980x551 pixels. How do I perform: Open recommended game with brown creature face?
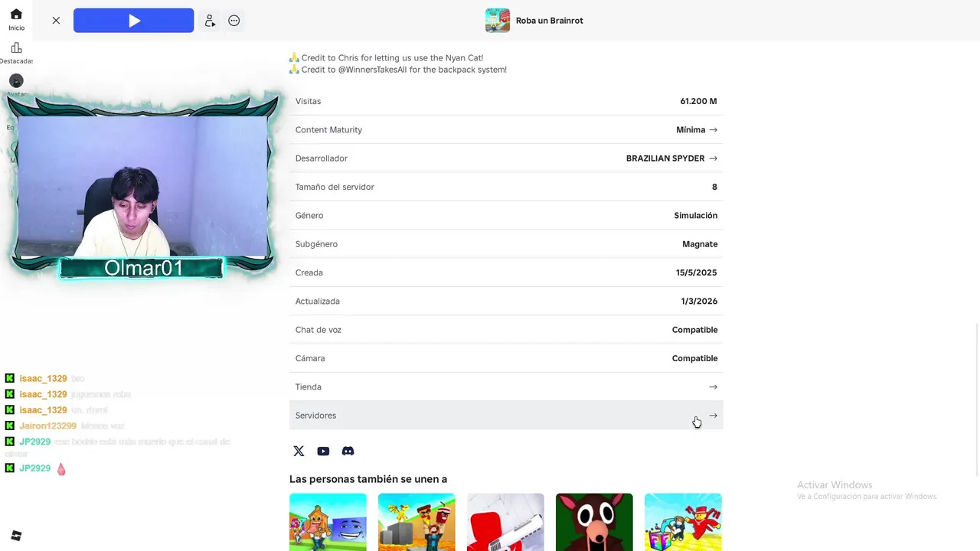coord(594,522)
